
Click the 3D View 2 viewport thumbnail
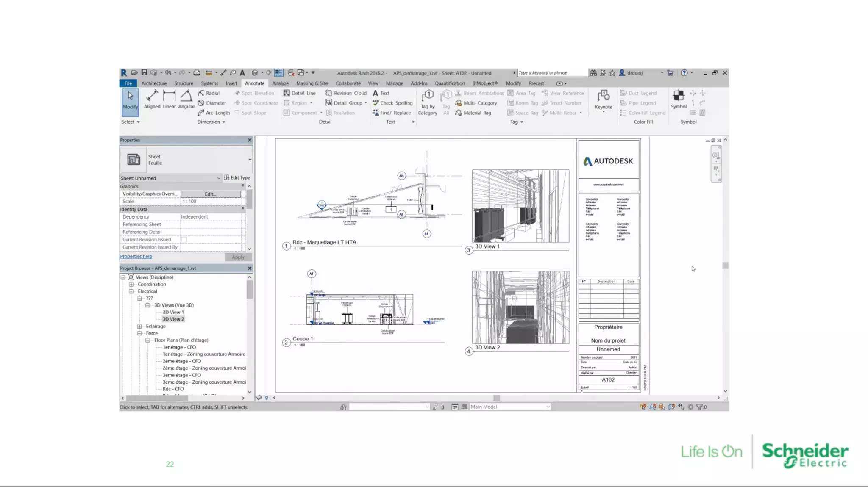[520, 307]
